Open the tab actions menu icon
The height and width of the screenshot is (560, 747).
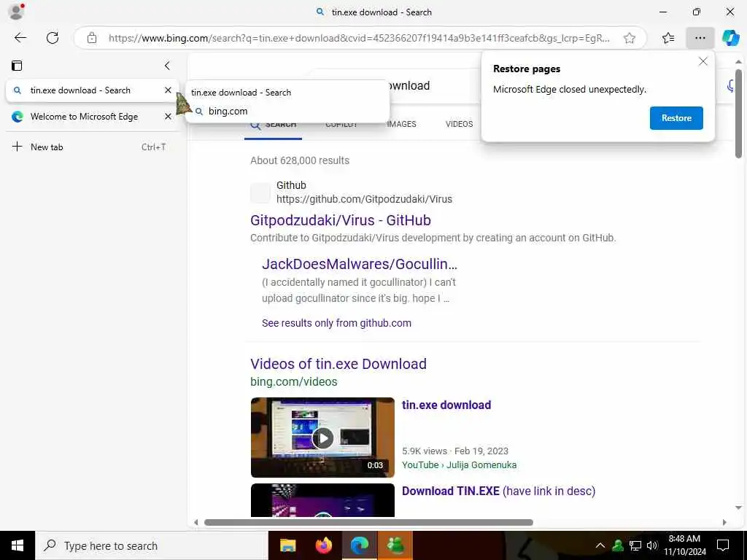18,66
